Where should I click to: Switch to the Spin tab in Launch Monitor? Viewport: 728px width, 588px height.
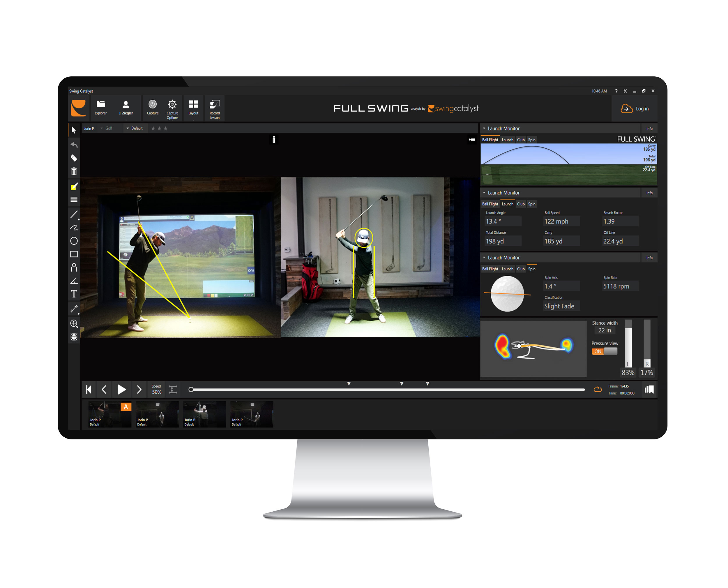pos(531,139)
